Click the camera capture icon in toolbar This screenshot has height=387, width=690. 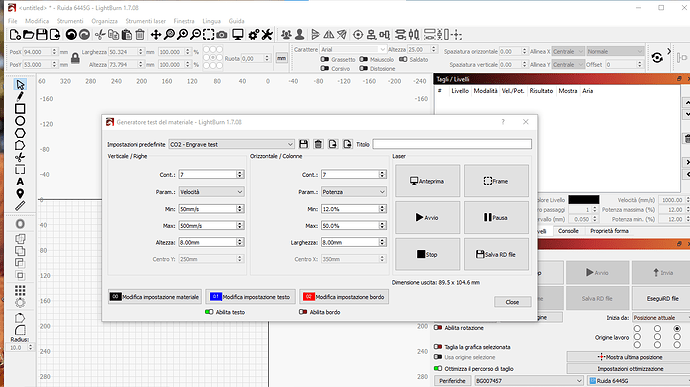pos(222,35)
